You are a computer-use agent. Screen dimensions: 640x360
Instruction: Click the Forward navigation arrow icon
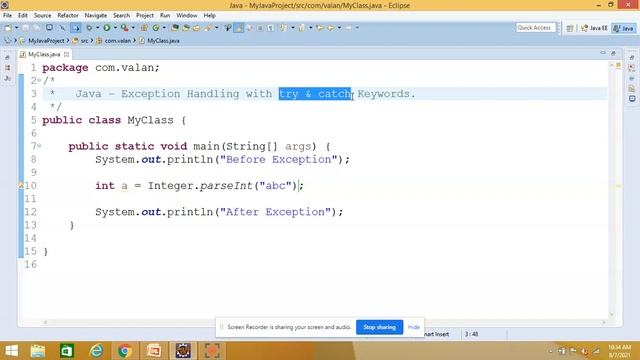[348, 28]
